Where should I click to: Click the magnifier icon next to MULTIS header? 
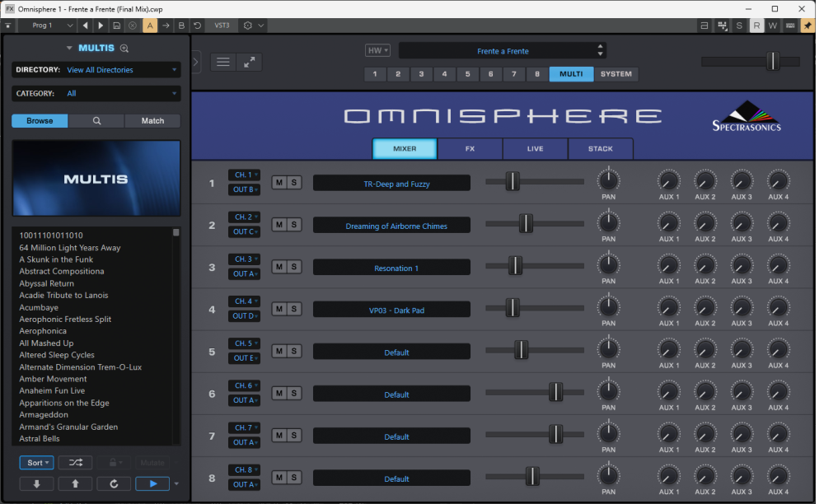click(x=124, y=48)
